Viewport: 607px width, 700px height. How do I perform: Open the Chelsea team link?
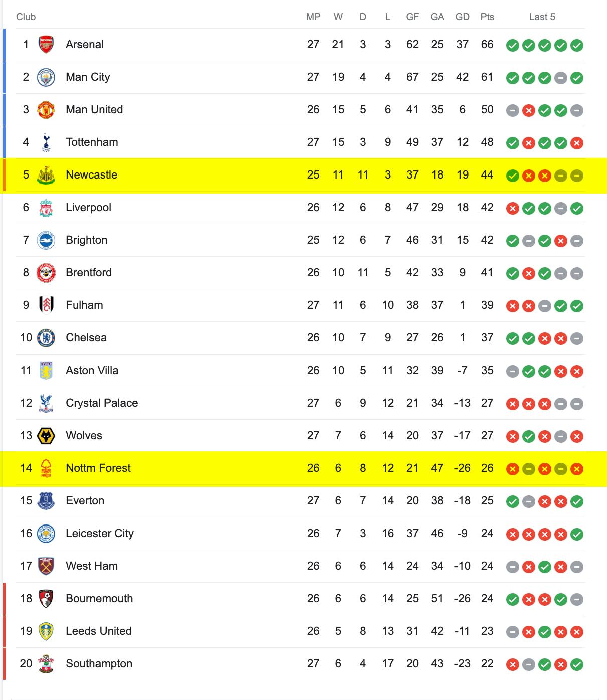click(86, 337)
